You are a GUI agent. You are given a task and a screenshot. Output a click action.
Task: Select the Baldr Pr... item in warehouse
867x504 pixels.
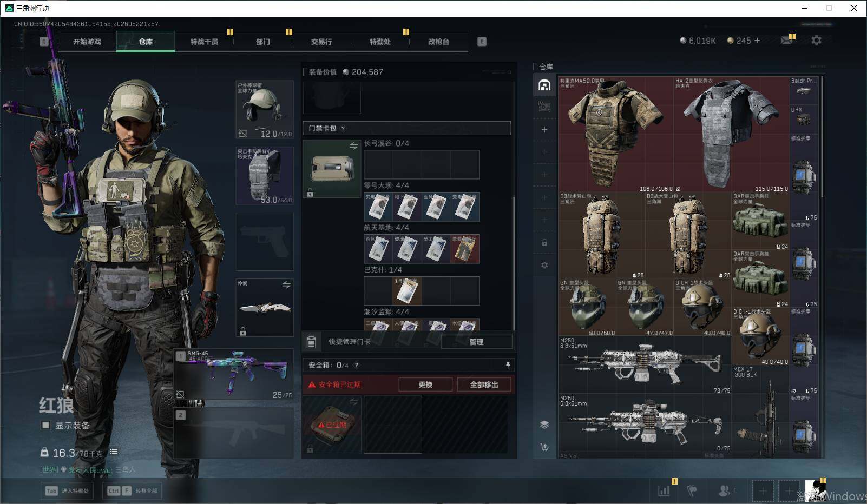804,91
